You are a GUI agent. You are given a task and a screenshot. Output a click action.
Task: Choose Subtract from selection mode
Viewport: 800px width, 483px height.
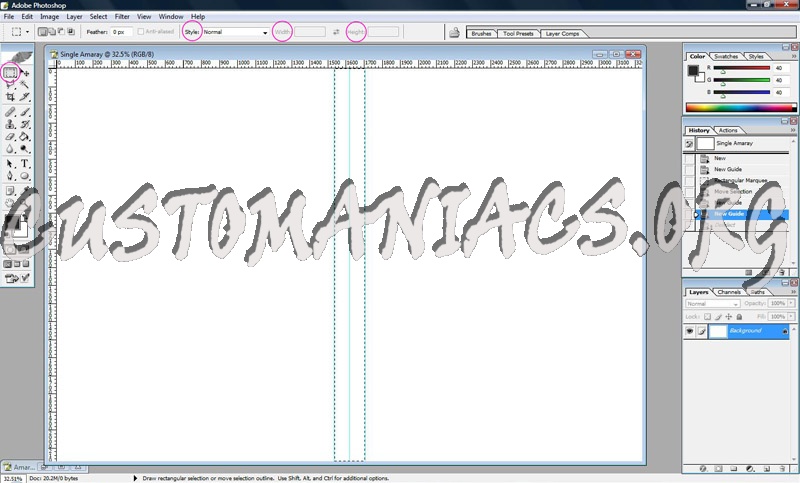pos(61,32)
